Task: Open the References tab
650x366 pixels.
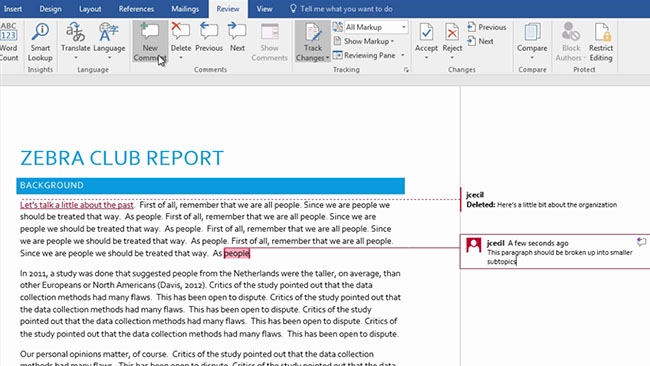Action: [x=136, y=9]
